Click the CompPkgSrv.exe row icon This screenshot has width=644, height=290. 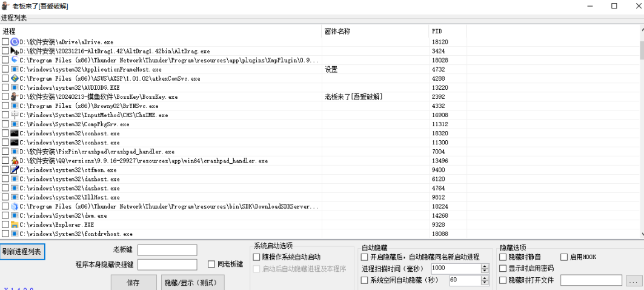15,124
